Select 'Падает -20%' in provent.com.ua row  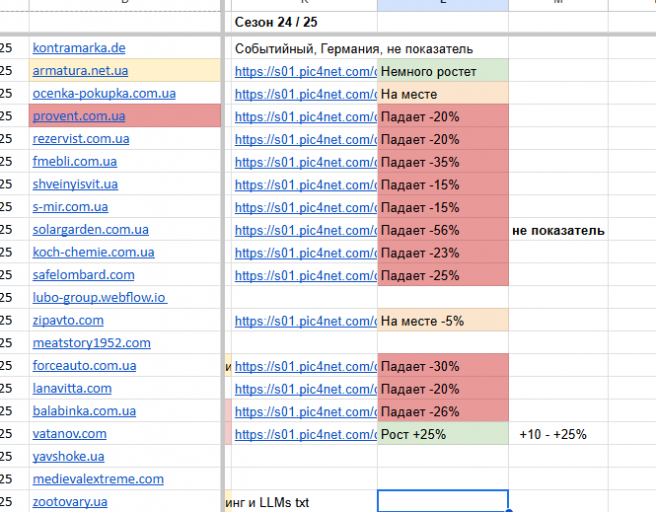coord(443,116)
